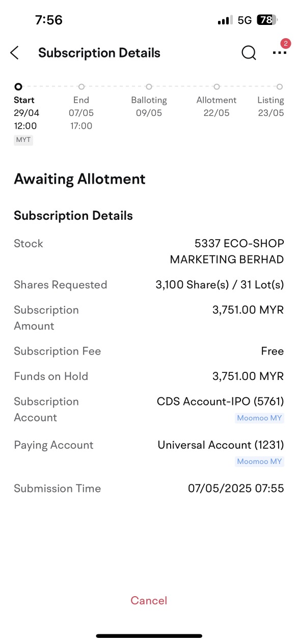
Task: Tap the CDS Account-IPO (5761) entry
Action: tap(220, 401)
